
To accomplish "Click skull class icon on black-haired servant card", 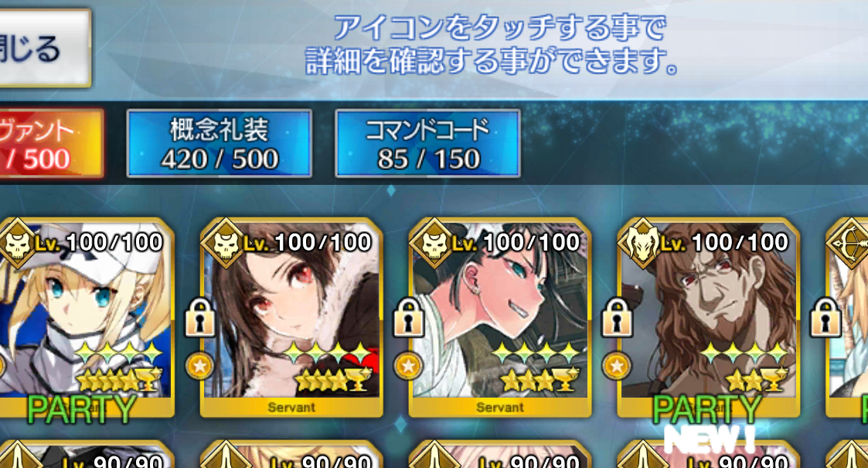I will [x=434, y=244].
